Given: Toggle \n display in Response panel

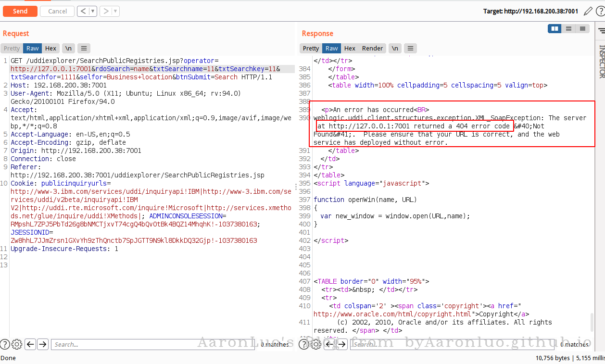Looking at the screenshot, I should click(x=395, y=48).
